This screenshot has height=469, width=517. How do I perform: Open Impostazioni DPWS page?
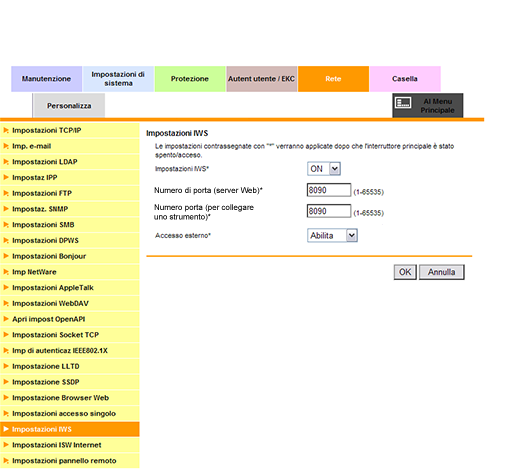point(70,240)
